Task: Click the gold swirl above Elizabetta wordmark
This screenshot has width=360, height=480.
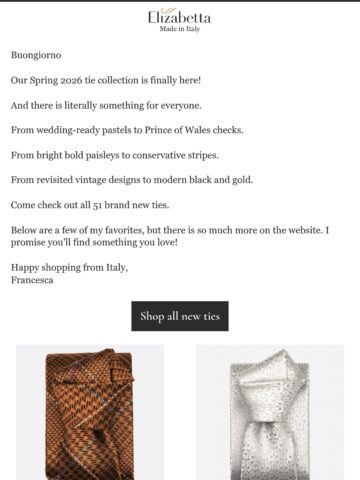Action: point(170,11)
